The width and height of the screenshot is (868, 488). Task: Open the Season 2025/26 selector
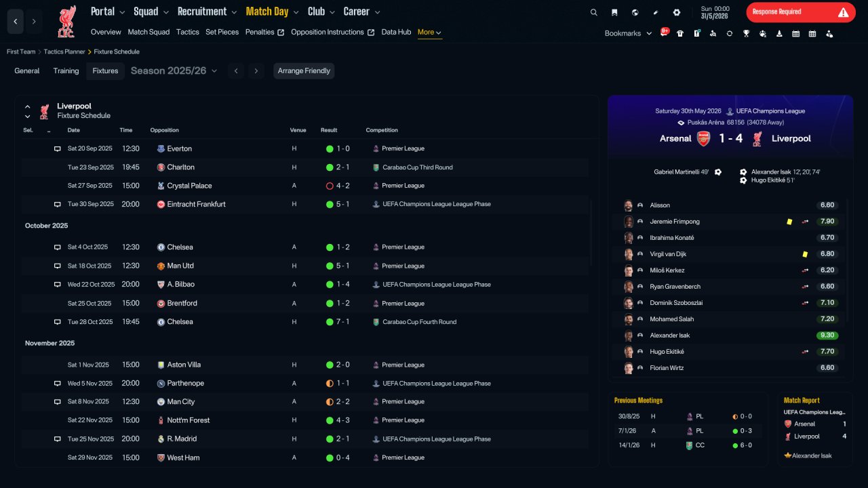tap(174, 70)
